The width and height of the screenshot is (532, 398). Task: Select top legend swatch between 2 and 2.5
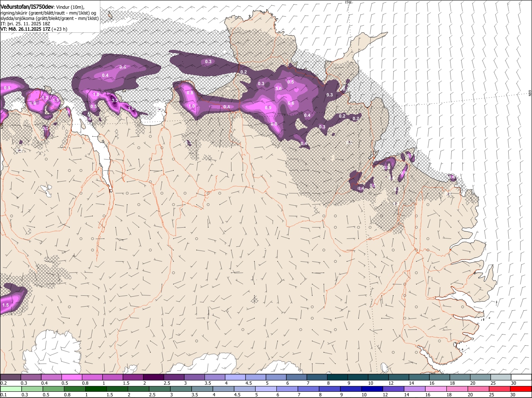pos(153,377)
